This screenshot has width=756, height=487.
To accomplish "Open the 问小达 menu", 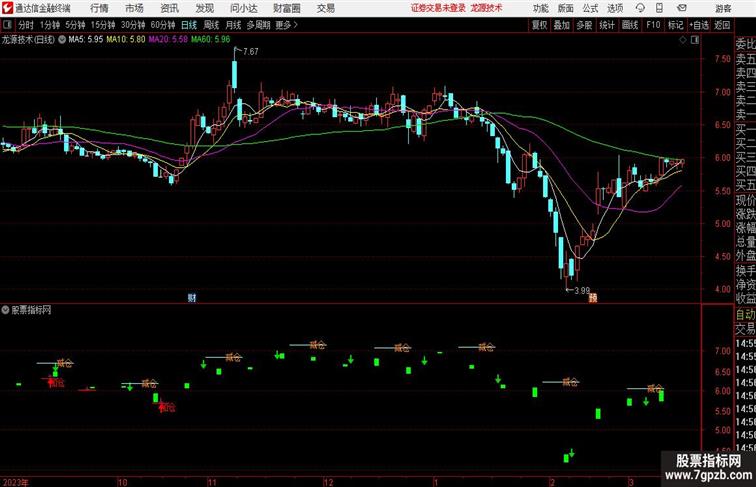I will coord(244,8).
